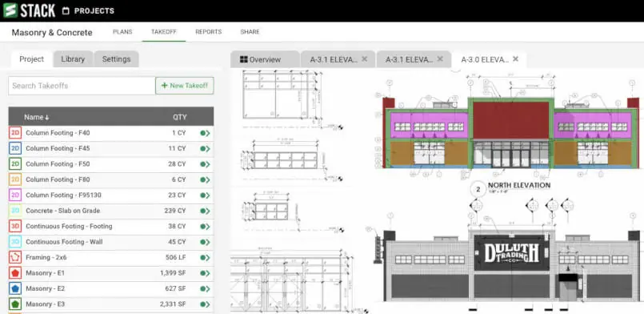This screenshot has width=644, height=314.
Task: Open the SHARE menu
Action: tap(250, 32)
